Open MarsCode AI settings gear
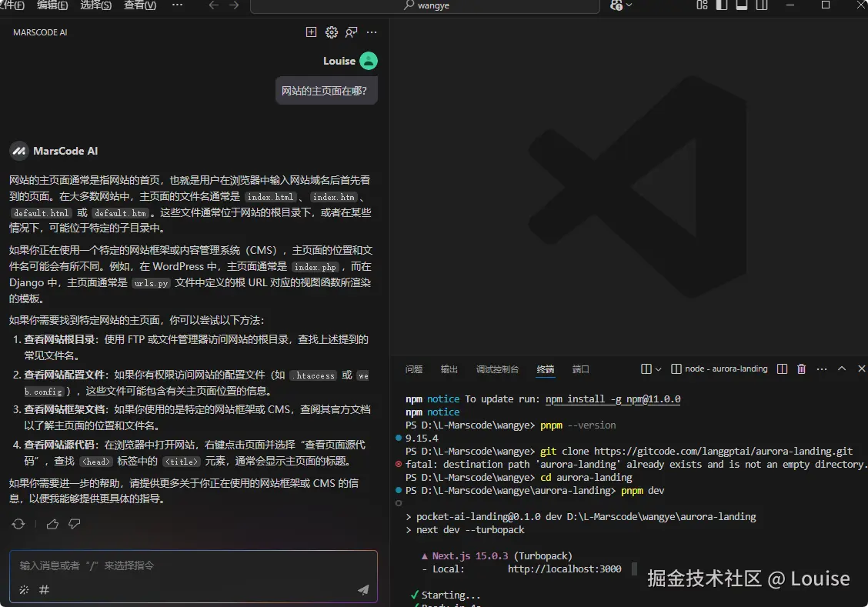Screen dimensions: 868x607 point(331,32)
